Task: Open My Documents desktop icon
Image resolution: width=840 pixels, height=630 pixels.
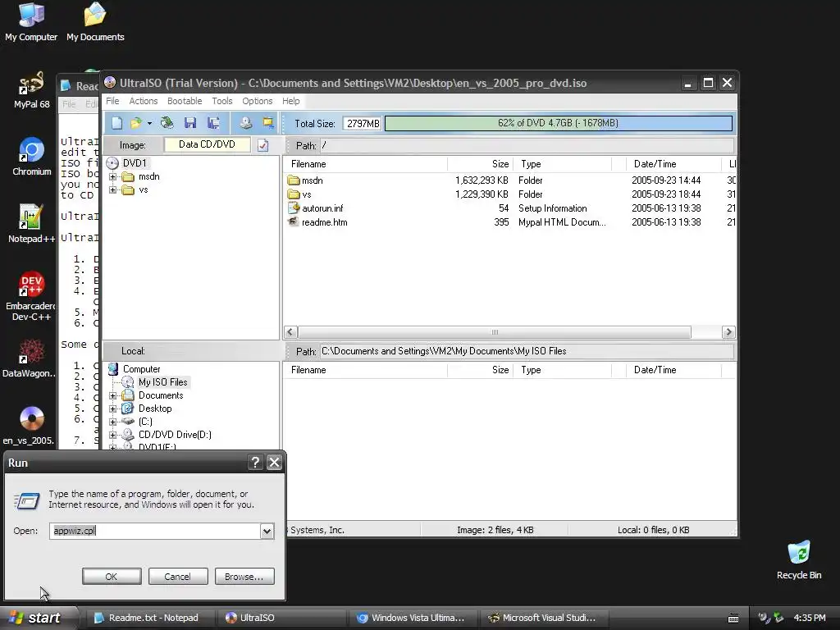Action: (95, 21)
